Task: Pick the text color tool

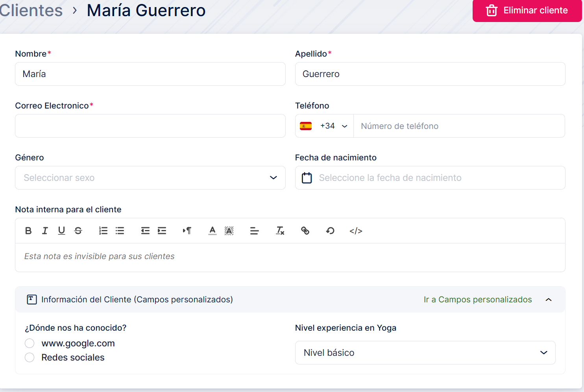Action: click(x=213, y=231)
